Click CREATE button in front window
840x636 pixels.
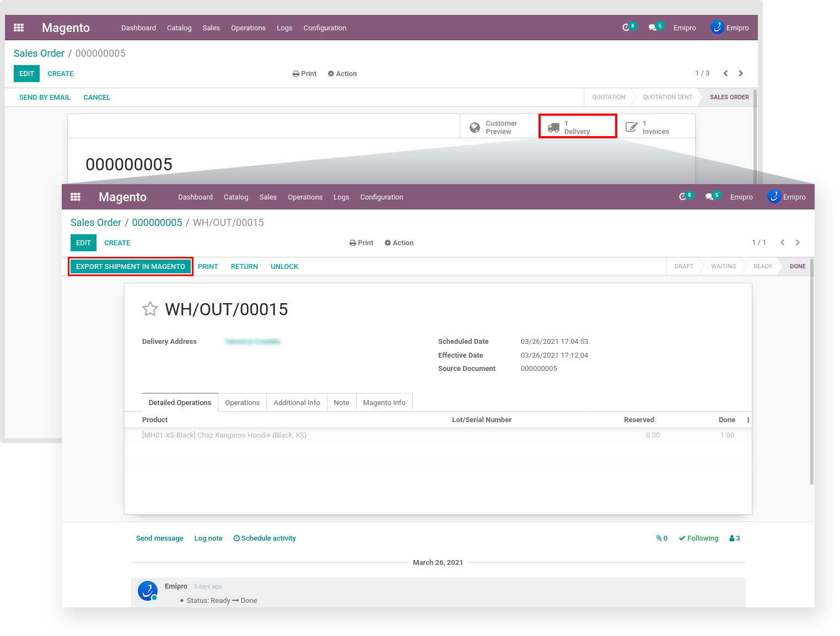(117, 243)
